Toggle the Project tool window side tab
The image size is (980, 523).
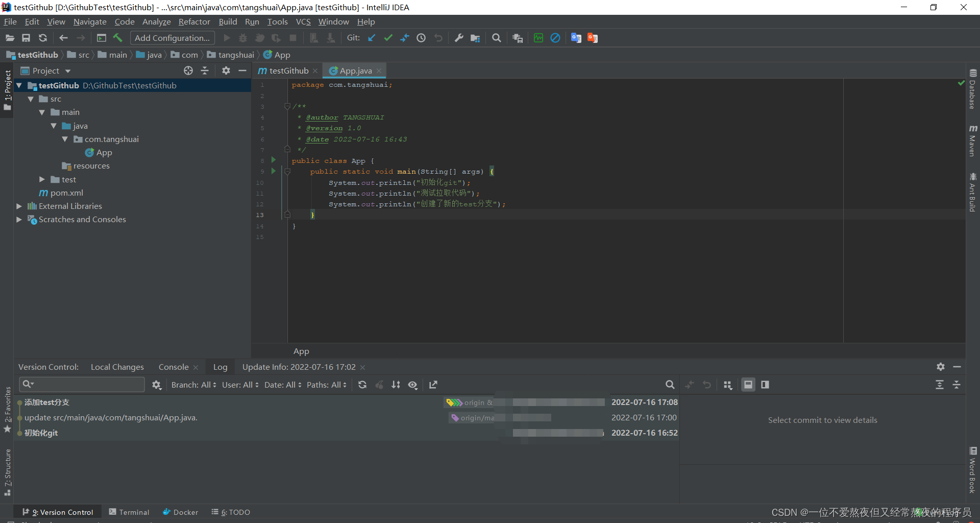coord(7,90)
